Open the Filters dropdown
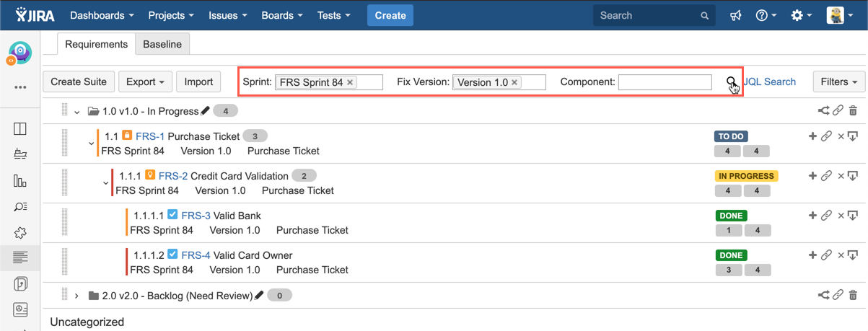Image resolution: width=868 pixels, height=331 pixels. (x=838, y=81)
